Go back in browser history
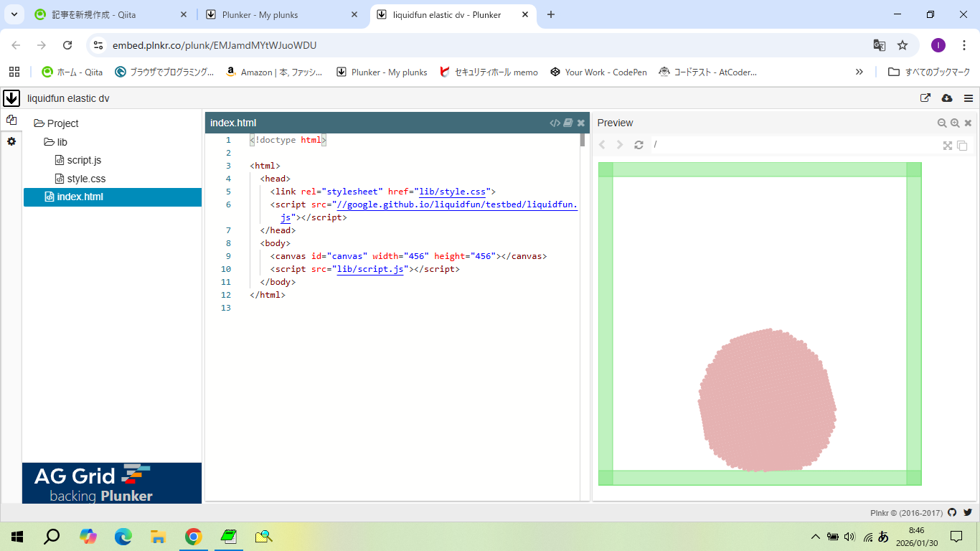Screen dimensions: 980x551 [16, 45]
